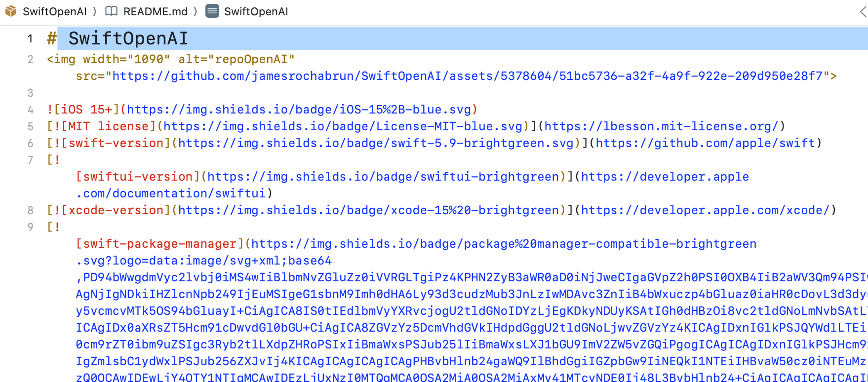This screenshot has width=868, height=382.
Task: Click the '[![xcode-version]' text
Action: pos(109,210)
